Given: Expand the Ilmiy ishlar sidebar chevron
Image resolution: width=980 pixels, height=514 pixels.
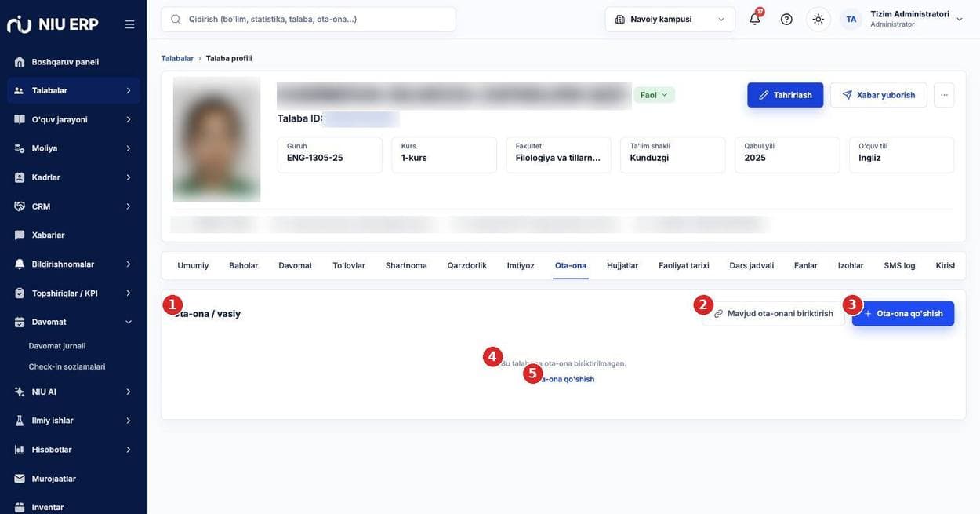Looking at the screenshot, I should click(x=129, y=421).
